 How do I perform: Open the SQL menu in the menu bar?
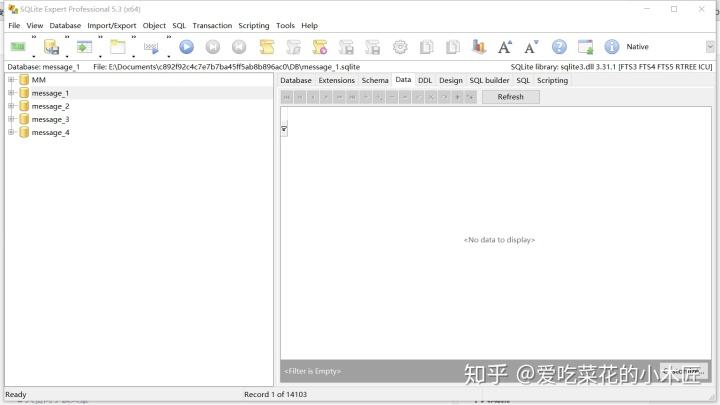[179, 26]
